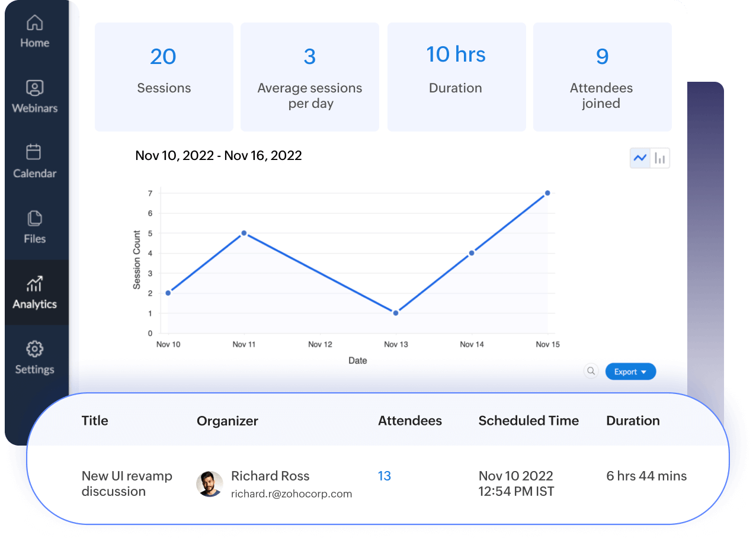756x538 pixels.
Task: Click the date range Nov 10 - Nov 16
Action: (219, 156)
